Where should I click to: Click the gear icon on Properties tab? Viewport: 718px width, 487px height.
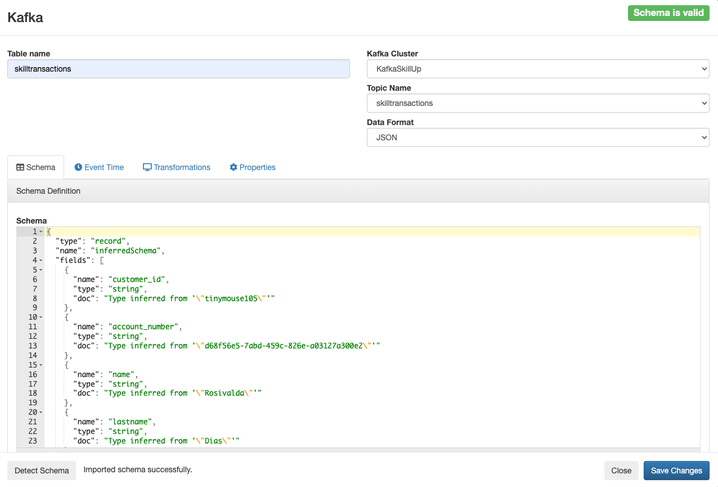pyautogui.click(x=234, y=168)
